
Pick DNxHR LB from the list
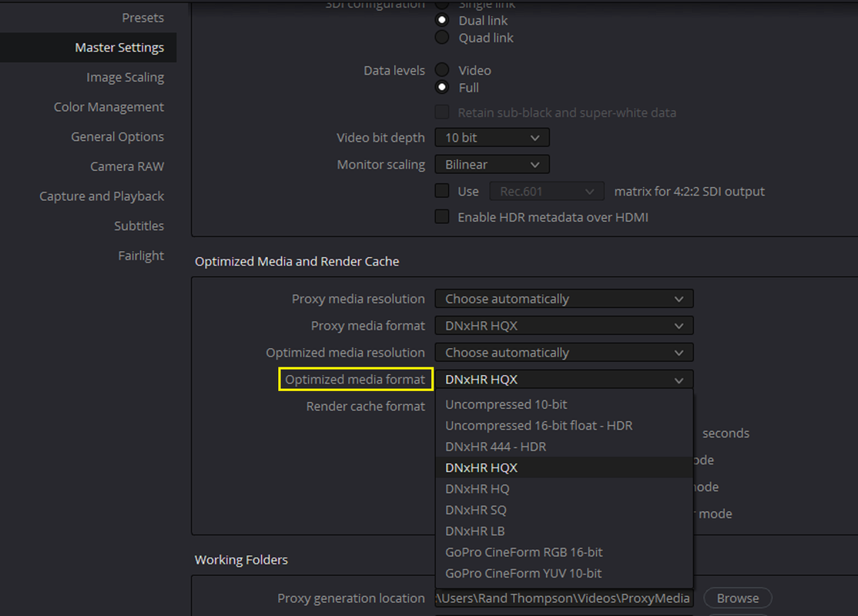click(x=564, y=531)
